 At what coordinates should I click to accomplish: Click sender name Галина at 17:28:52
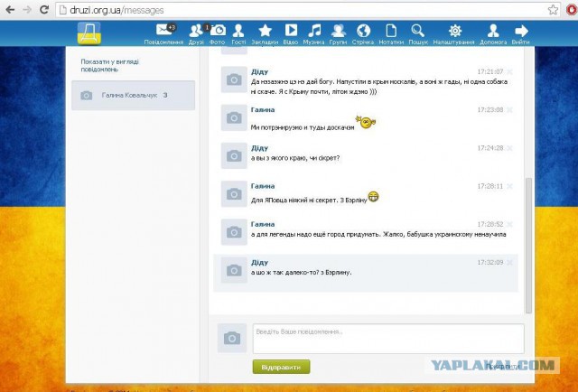263,224
